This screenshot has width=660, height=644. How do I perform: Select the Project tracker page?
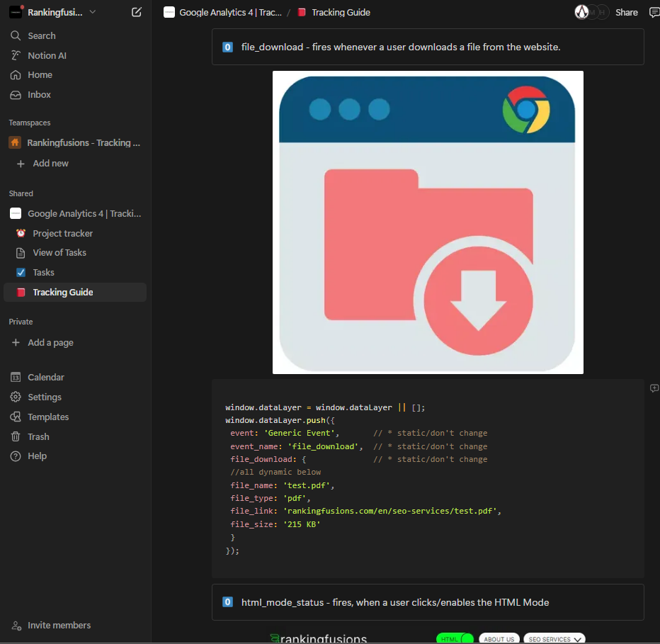tap(62, 234)
